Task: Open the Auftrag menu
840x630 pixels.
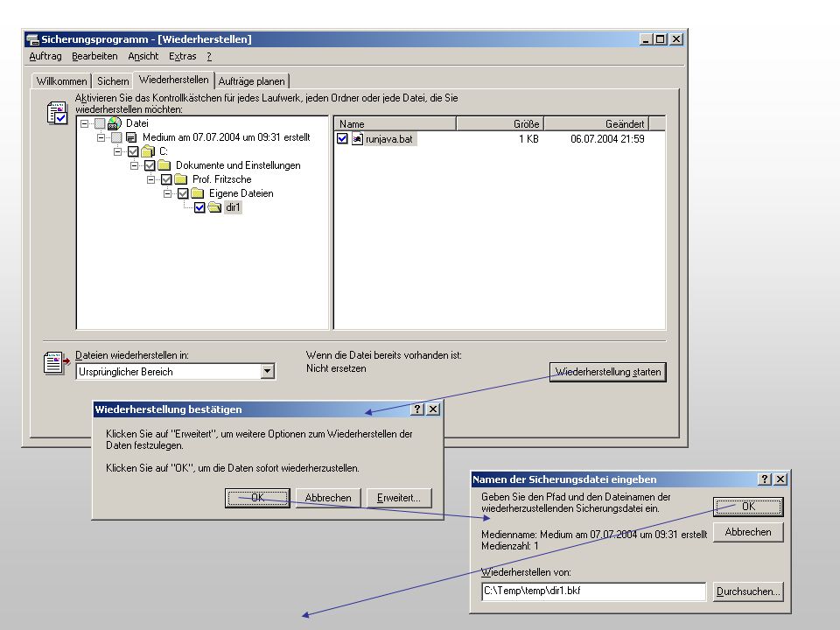Action: [45, 56]
